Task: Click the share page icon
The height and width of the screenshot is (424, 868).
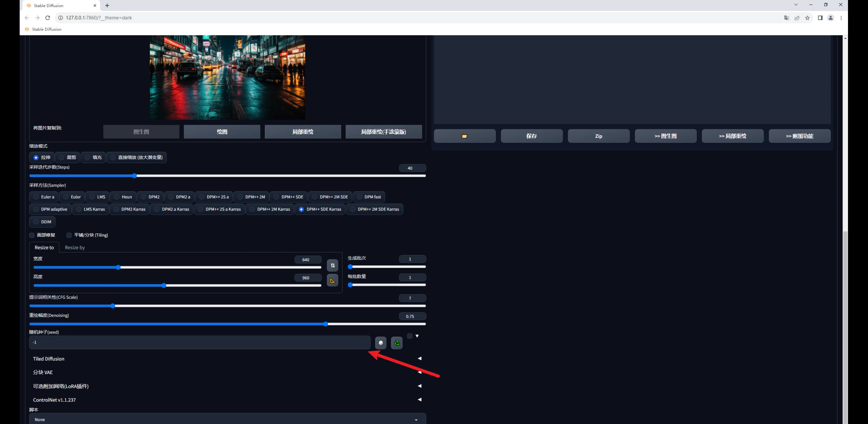Action: pyautogui.click(x=797, y=18)
